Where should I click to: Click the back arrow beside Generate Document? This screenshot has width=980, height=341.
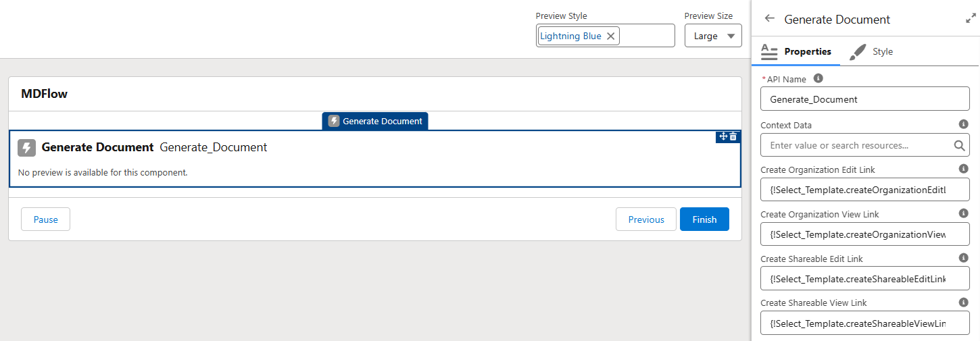point(769,19)
